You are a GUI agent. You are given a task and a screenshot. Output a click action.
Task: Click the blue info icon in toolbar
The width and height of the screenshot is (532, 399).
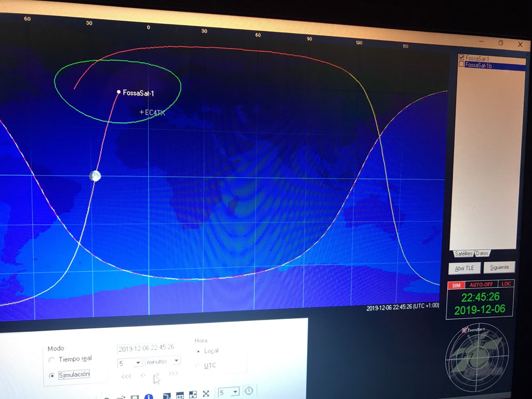pos(148,396)
